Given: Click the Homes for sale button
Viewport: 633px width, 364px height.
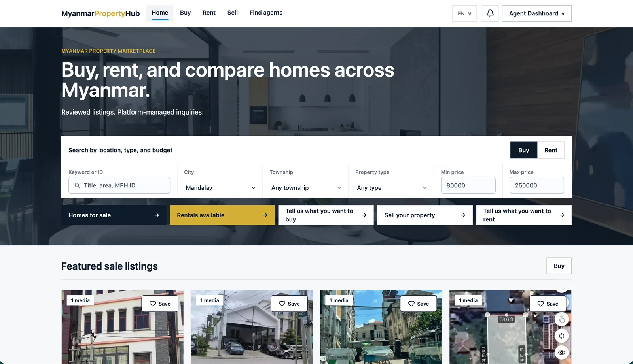Looking at the screenshot, I should (x=114, y=215).
